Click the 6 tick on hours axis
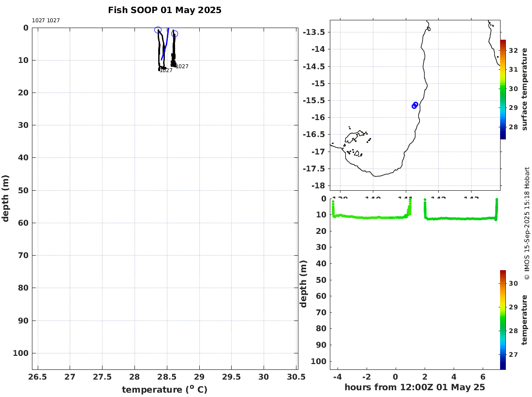The width and height of the screenshot is (532, 397). (483, 377)
